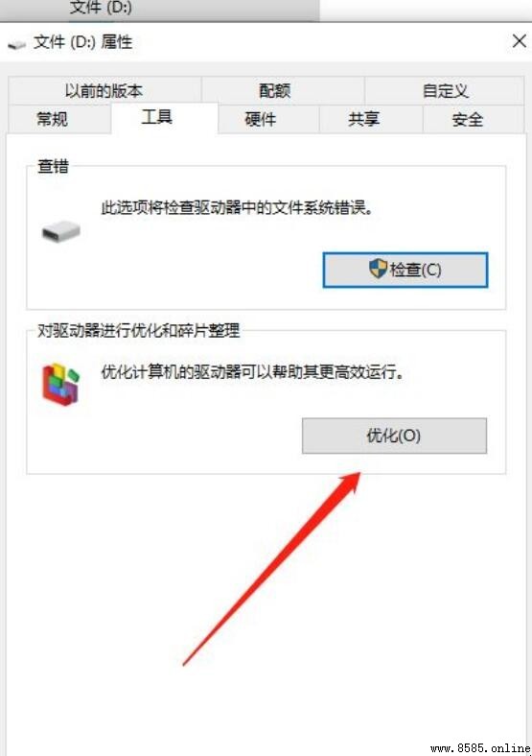Click the drive icon in the title bar

(x=17, y=44)
